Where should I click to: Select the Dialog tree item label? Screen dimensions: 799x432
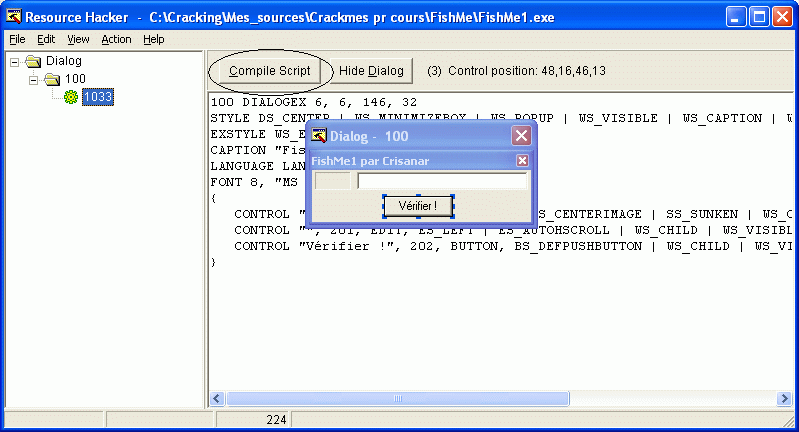(x=64, y=61)
